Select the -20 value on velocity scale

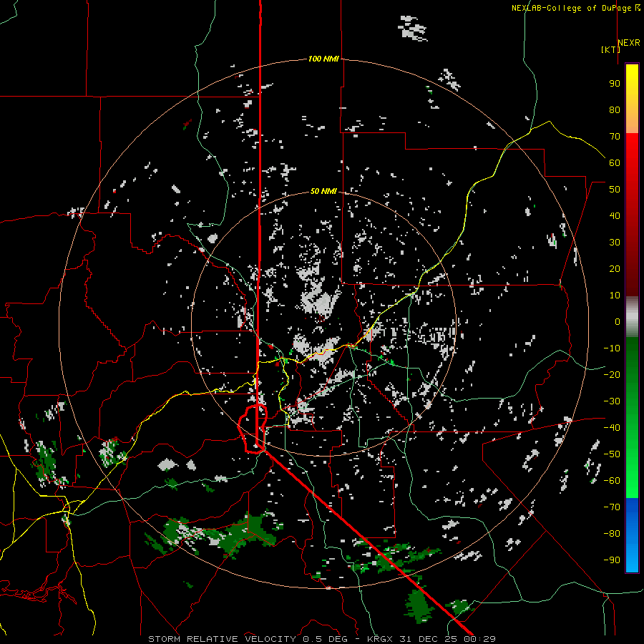(612, 374)
